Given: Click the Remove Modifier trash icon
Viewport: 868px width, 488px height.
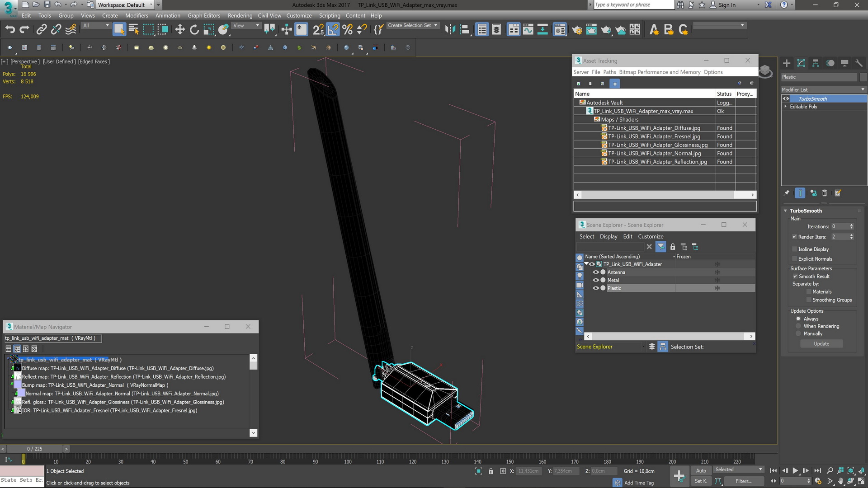Looking at the screenshot, I should pyautogui.click(x=825, y=193).
